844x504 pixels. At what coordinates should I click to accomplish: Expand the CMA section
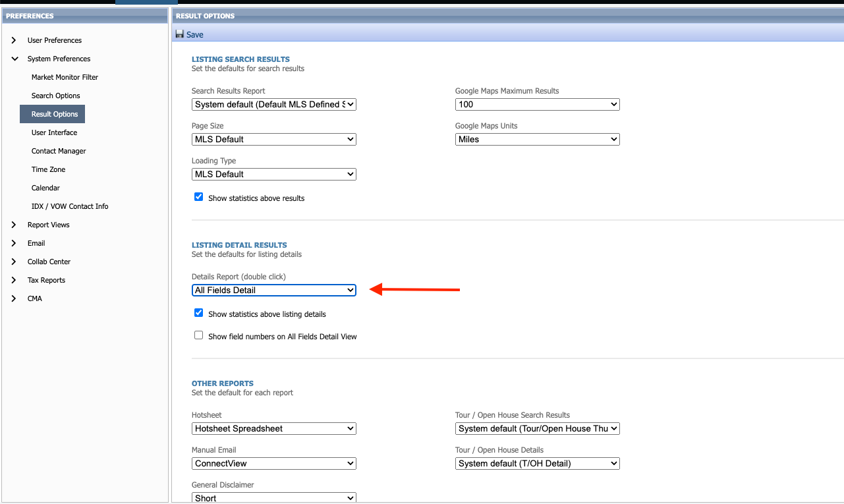coord(14,298)
